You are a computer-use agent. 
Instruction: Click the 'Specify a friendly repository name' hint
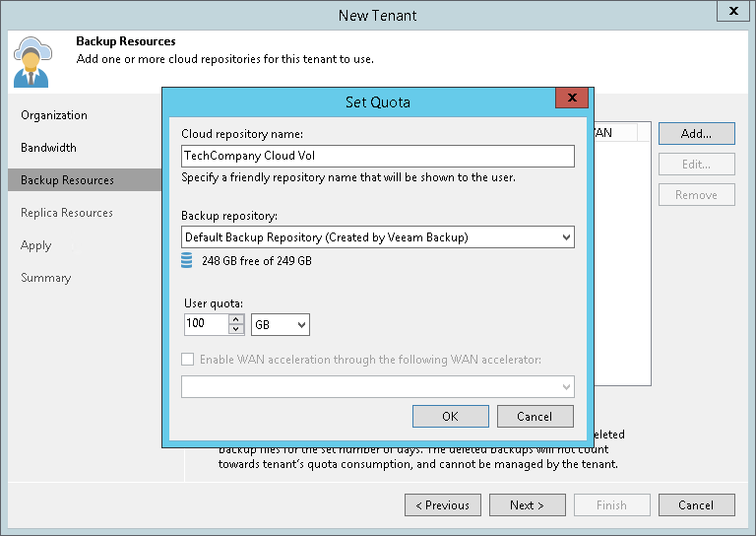click(348, 177)
